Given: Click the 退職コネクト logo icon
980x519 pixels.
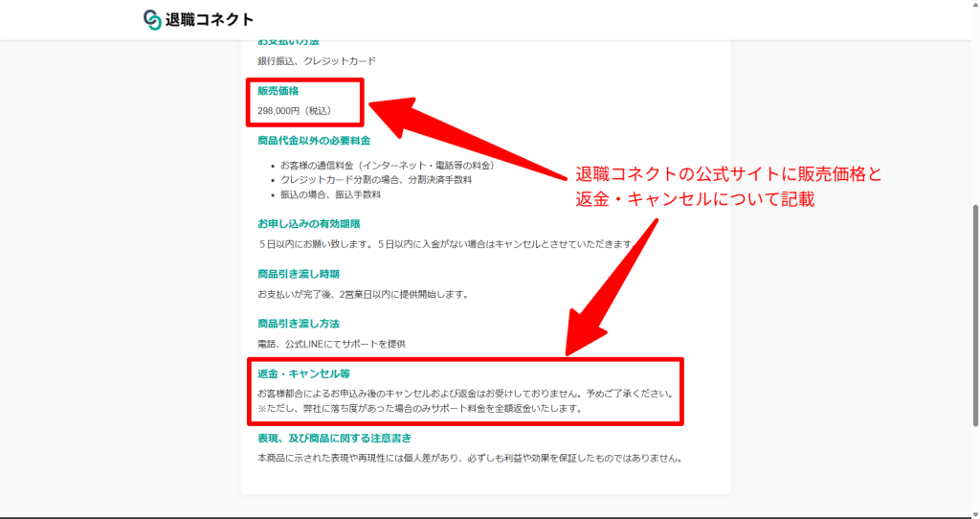Looking at the screenshot, I should coord(152,19).
